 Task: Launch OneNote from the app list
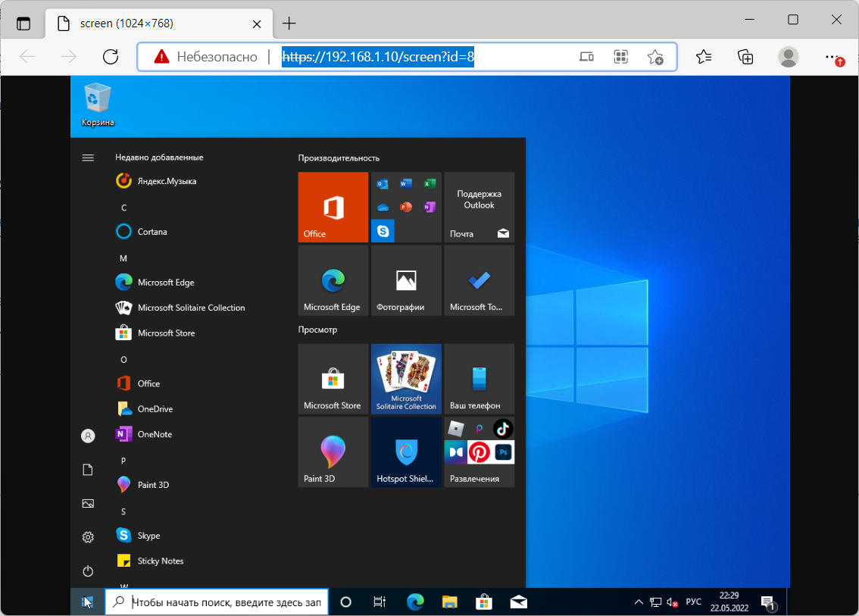[143, 434]
